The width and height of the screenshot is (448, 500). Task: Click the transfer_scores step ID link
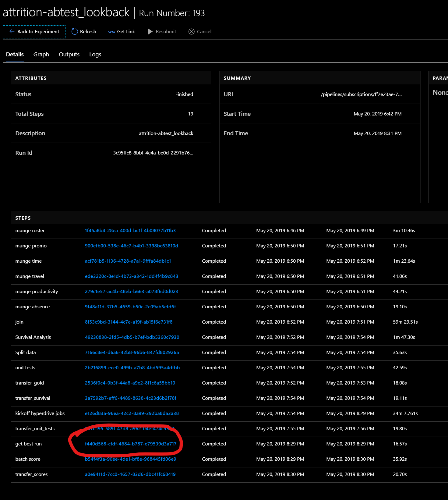[130, 474]
